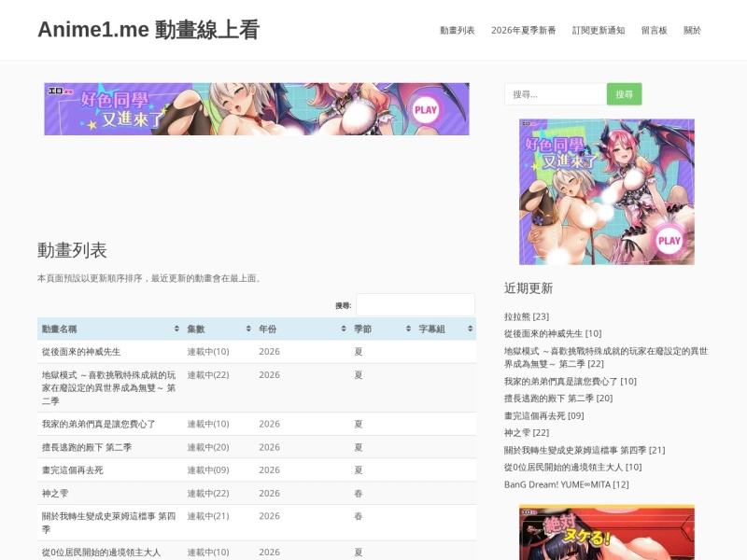
Task: Open 訂閱更新通知 in the top menu
Action: tap(599, 30)
